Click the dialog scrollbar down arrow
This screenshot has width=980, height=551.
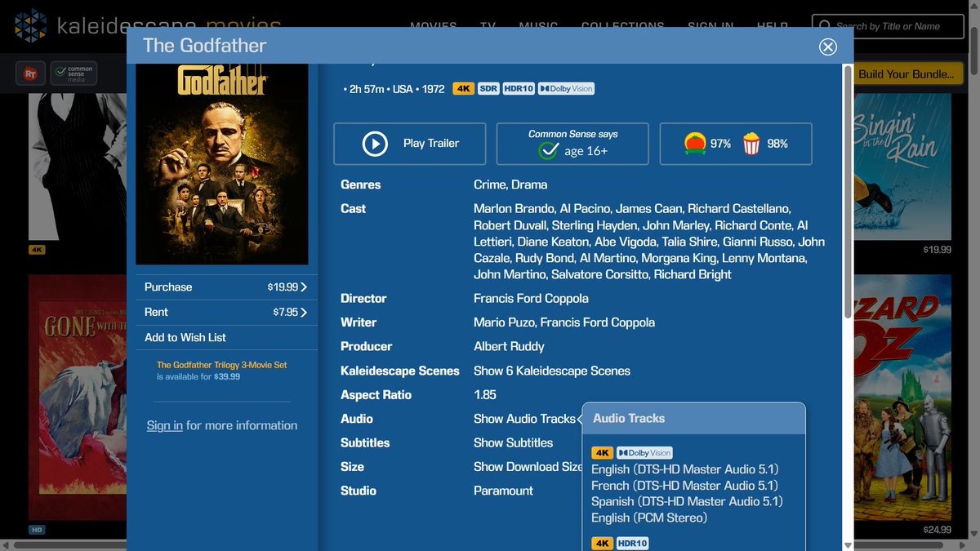(848, 544)
